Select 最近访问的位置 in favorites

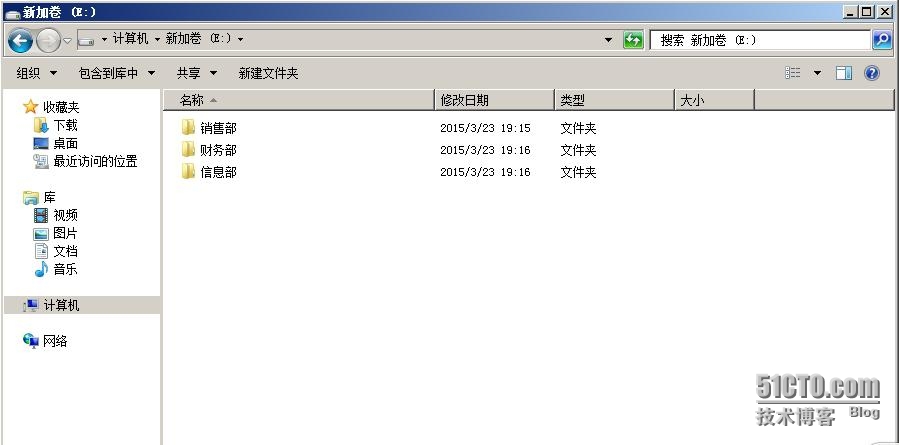pyautogui.click(x=95, y=161)
